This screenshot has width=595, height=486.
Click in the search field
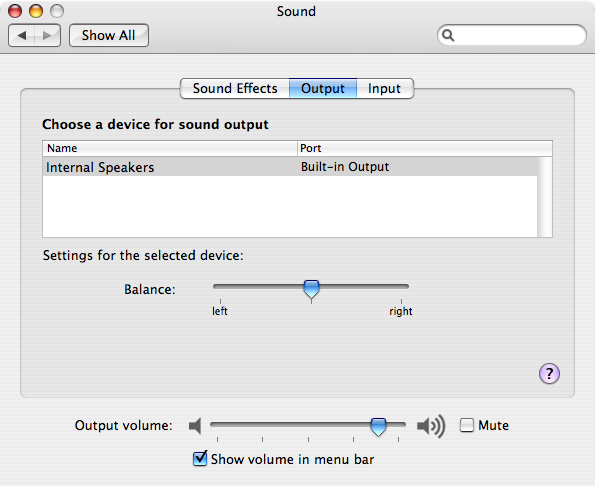coord(512,35)
